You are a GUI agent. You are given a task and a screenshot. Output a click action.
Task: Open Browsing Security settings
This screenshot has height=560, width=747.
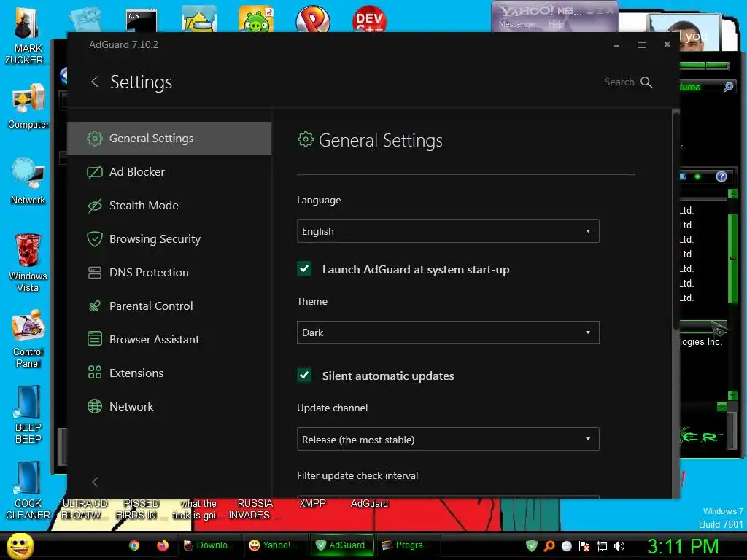click(x=169, y=239)
